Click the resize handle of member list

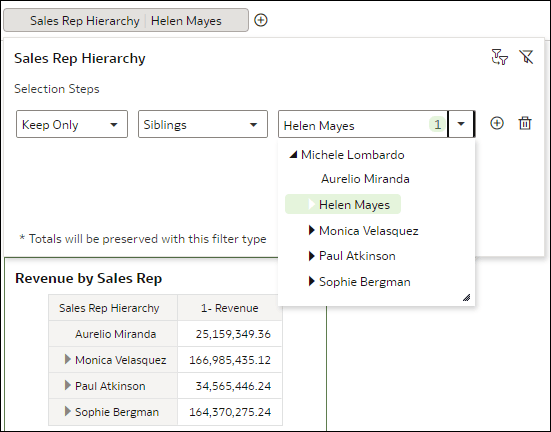click(x=466, y=298)
